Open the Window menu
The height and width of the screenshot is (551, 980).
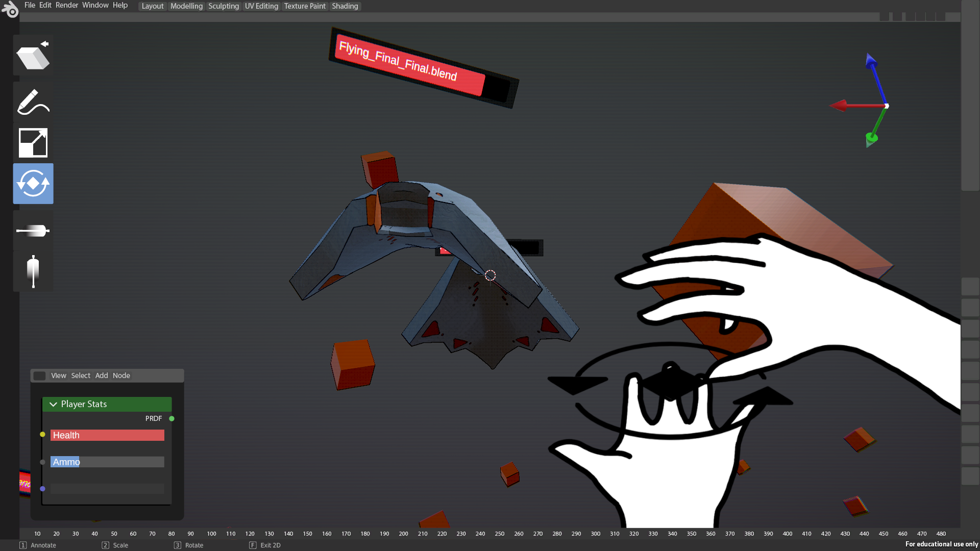(95, 5)
